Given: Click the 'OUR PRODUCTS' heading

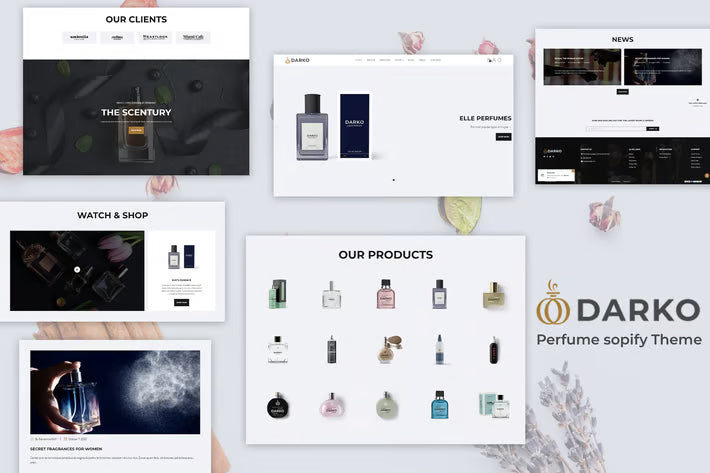Looking at the screenshot, I should point(386,255).
